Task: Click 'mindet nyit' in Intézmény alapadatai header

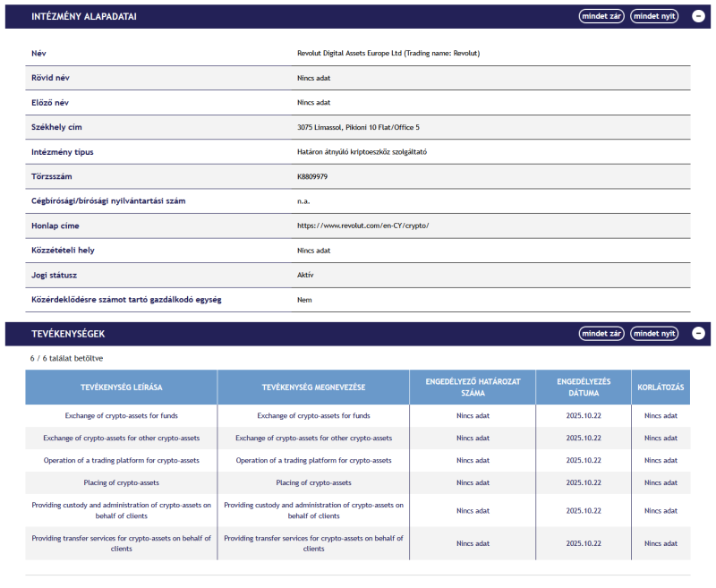Action: point(654,16)
